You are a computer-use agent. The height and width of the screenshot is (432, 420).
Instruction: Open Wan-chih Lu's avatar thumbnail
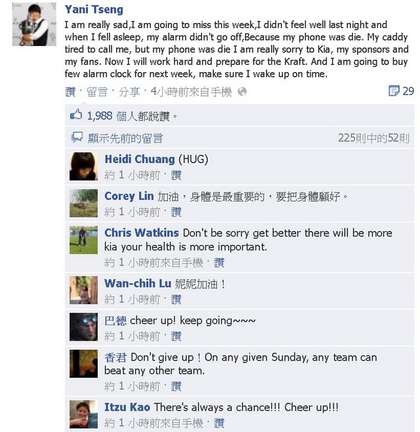point(84,290)
